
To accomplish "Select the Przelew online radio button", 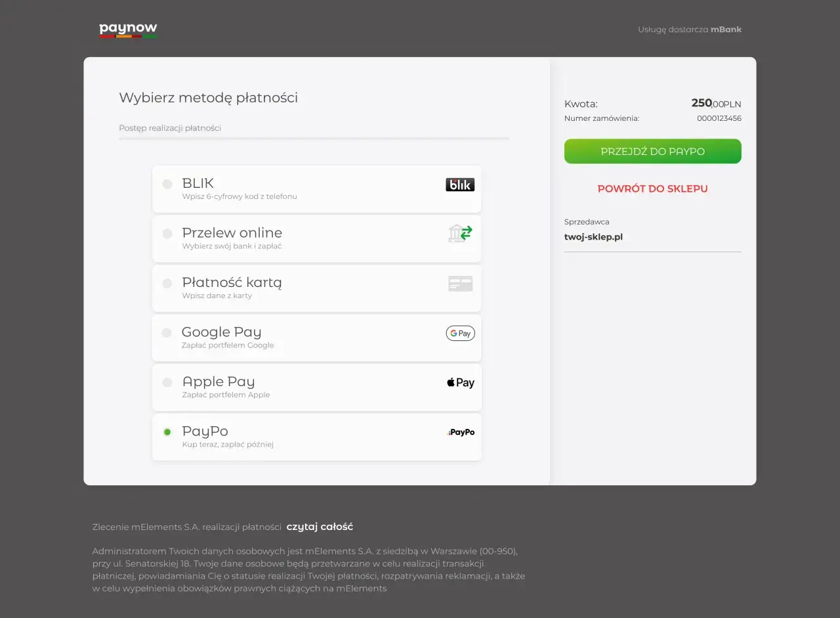I will [167, 234].
